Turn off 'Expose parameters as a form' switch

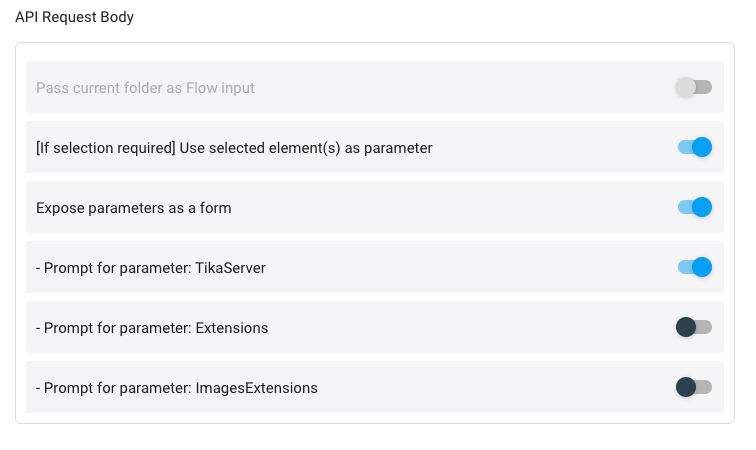695,207
